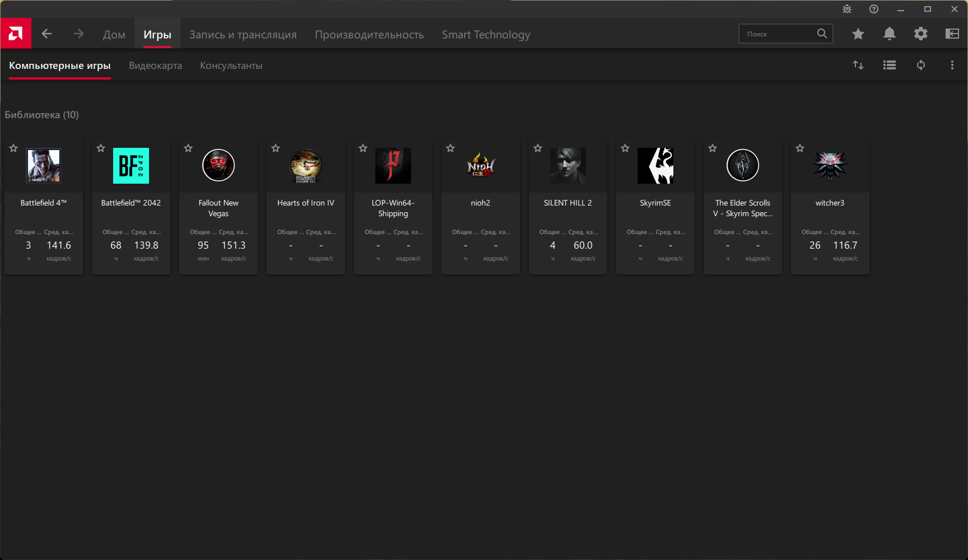Open the bug report icon

[x=847, y=9]
